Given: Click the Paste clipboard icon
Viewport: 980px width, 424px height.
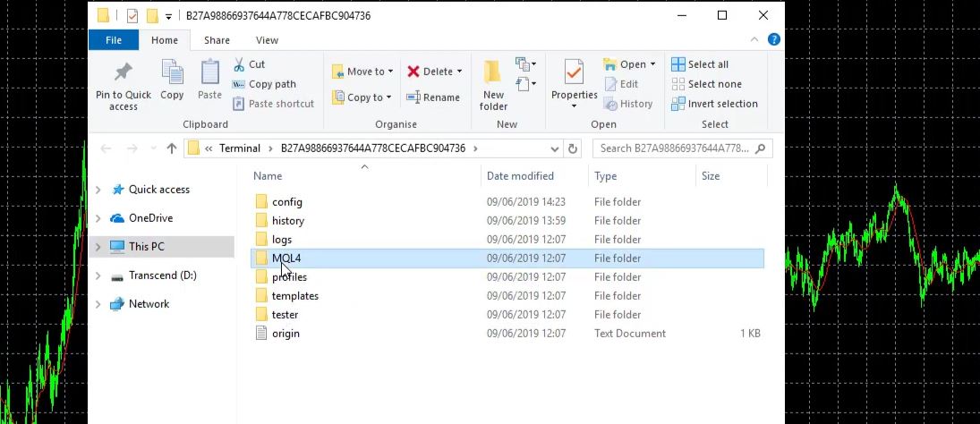Looking at the screenshot, I should pyautogui.click(x=209, y=73).
